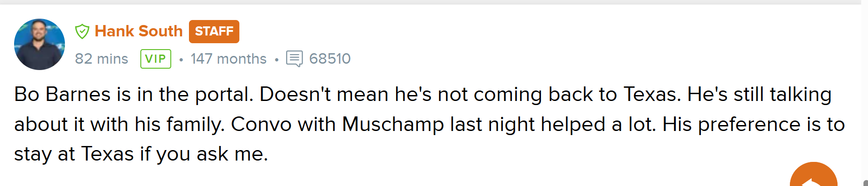Click the green VIP badge
The image size is (868, 186).
pos(156,59)
